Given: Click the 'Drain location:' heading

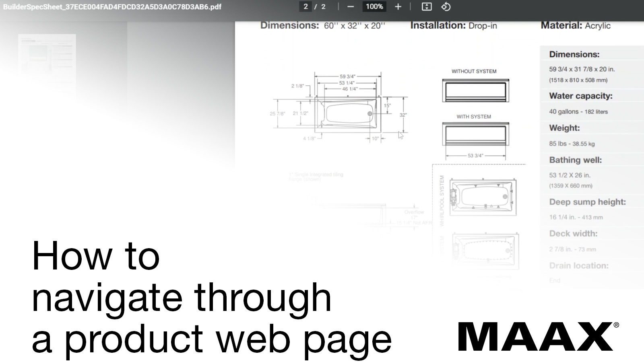Looking at the screenshot, I should (x=579, y=266).
